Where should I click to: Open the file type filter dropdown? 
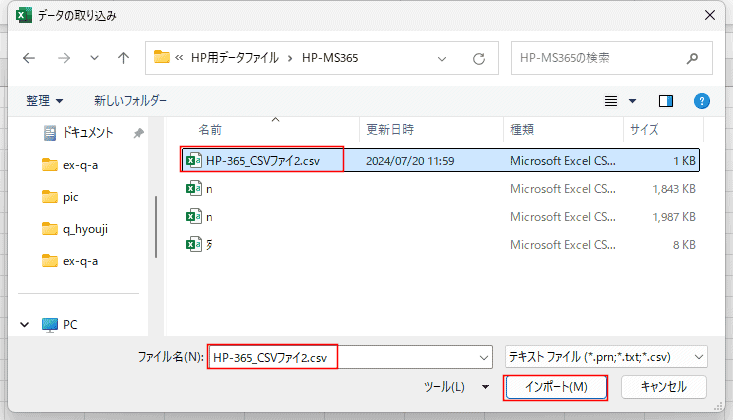pyautogui.click(x=606, y=356)
